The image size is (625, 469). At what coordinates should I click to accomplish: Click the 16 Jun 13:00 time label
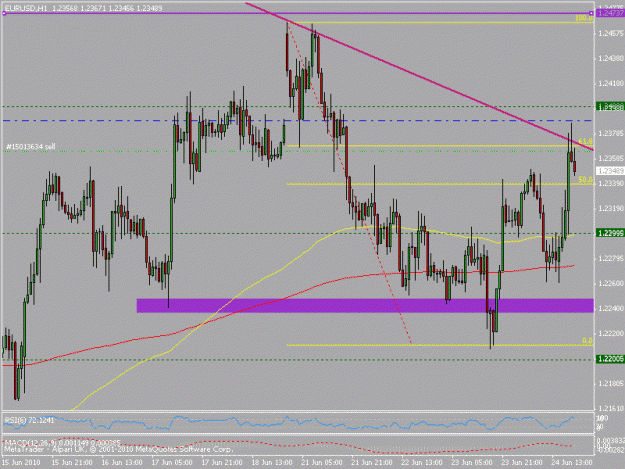122,462
